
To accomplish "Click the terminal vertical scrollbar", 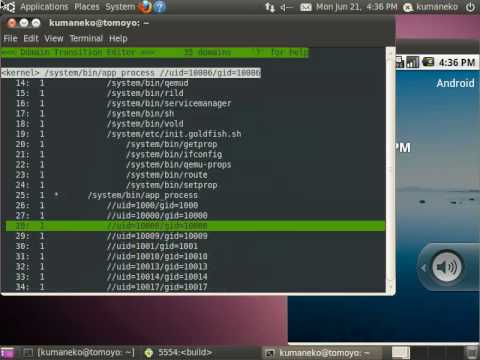I will tap(390, 170).
